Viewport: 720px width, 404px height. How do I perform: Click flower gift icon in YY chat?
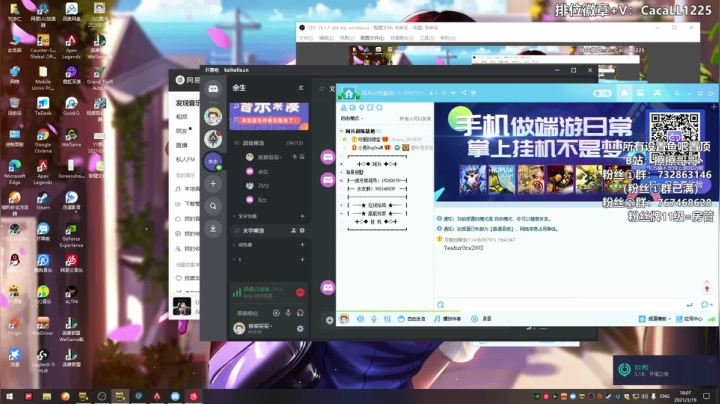point(707,289)
